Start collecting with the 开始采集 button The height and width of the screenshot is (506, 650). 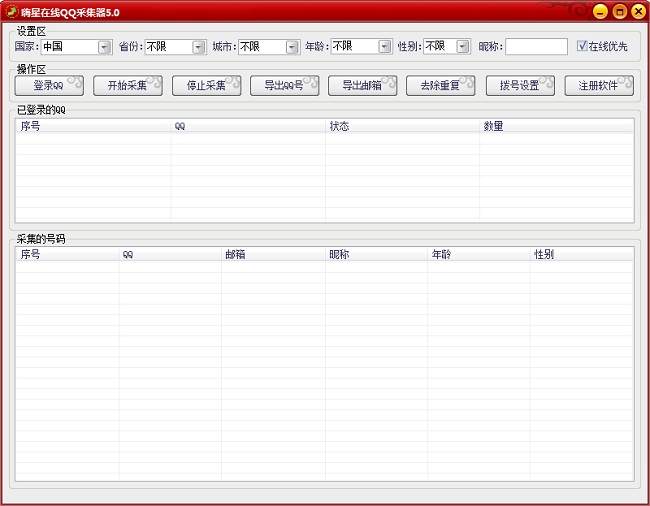pyautogui.click(x=127, y=86)
